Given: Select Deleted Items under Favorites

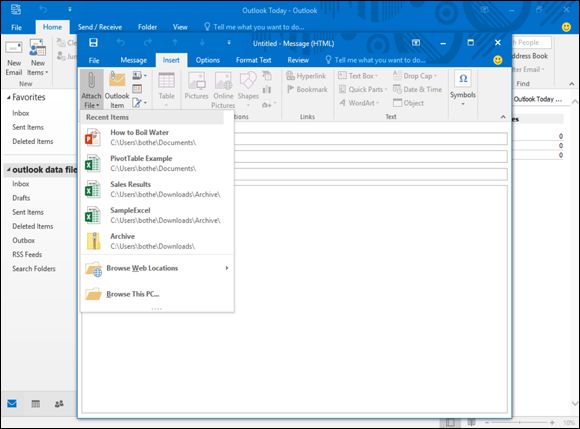Looking at the screenshot, I should 33,141.
